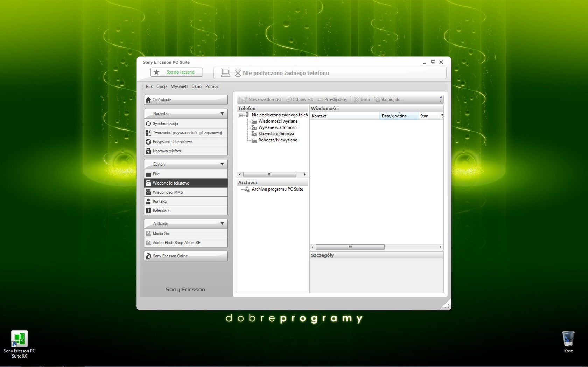Open Tworzenie i przywracanie kopii zapasowej
Screen dimensions: 588x367
coord(185,133)
